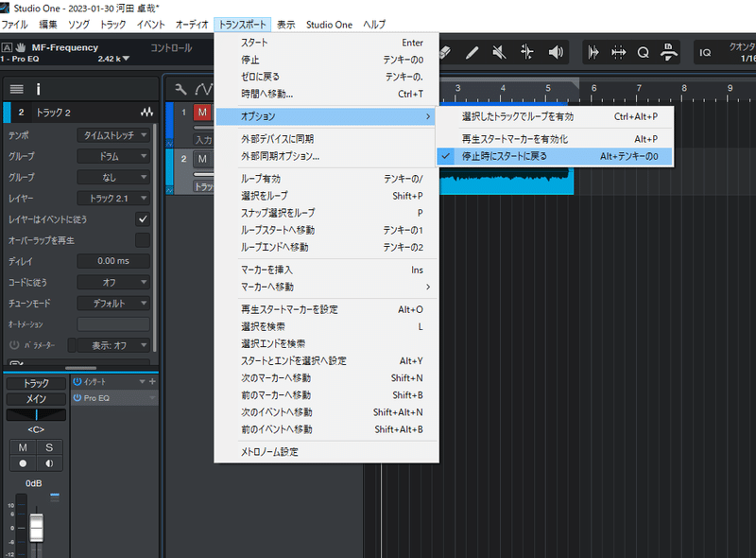Expand マーカーへ移動 submenu
This screenshot has width=756, height=558.
click(326, 287)
